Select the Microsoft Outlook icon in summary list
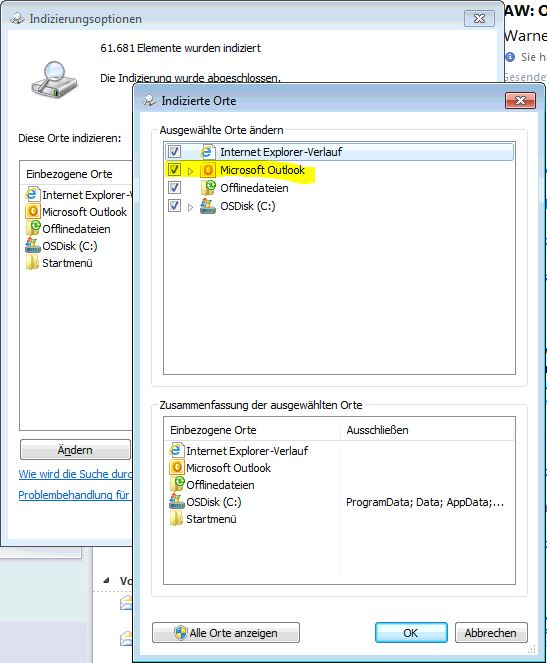 176,468
